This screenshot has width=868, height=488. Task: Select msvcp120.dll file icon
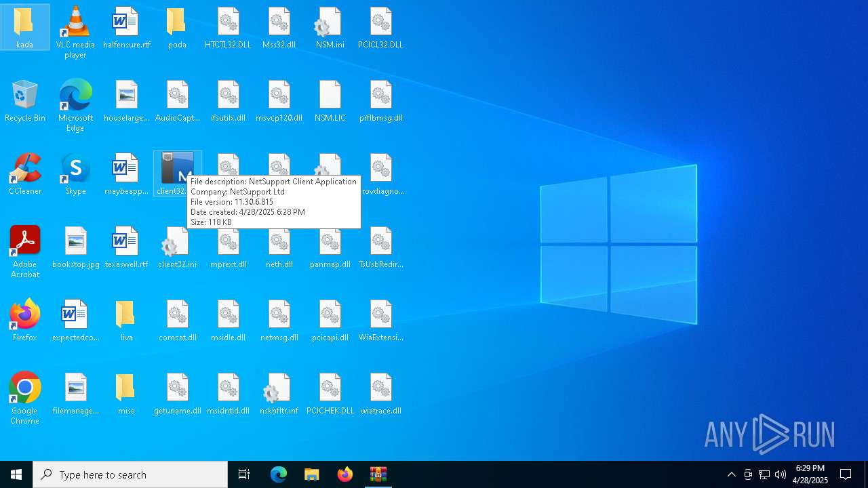point(279,100)
